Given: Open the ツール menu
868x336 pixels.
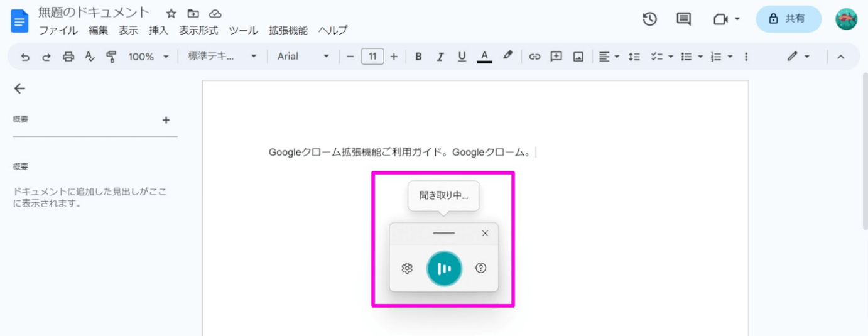Looking at the screenshot, I should [243, 30].
